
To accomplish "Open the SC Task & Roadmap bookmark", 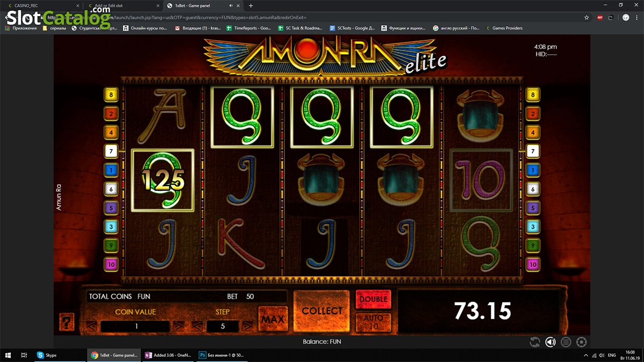I will (300, 28).
